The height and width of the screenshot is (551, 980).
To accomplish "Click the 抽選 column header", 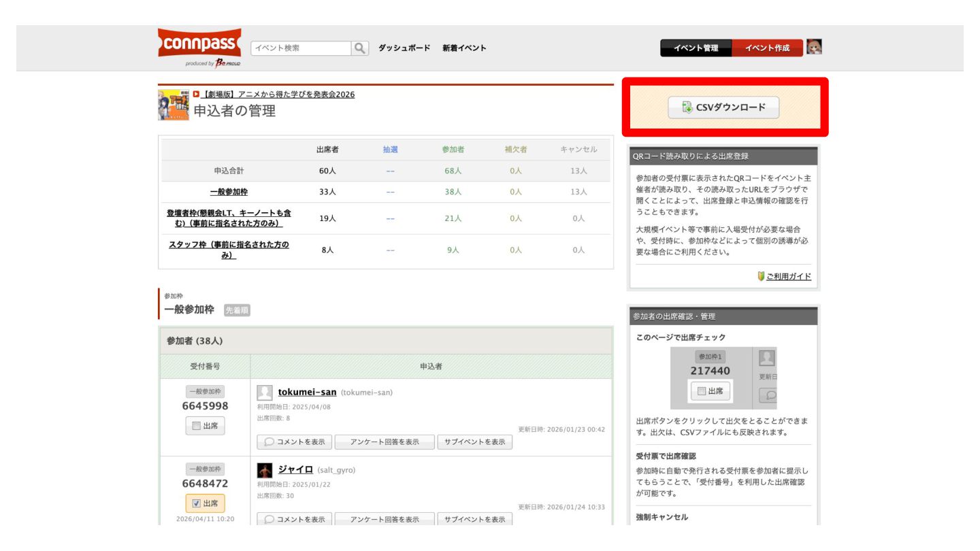I will 390,150.
